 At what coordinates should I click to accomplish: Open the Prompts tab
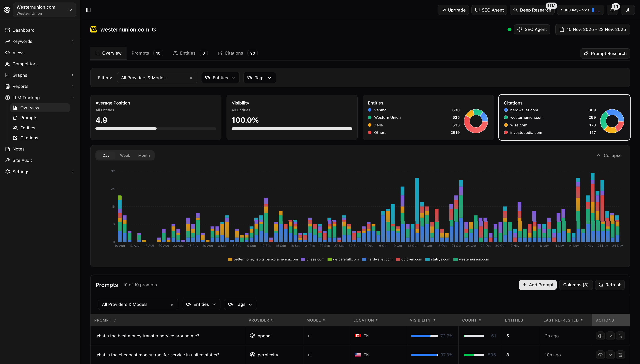pyautogui.click(x=140, y=53)
